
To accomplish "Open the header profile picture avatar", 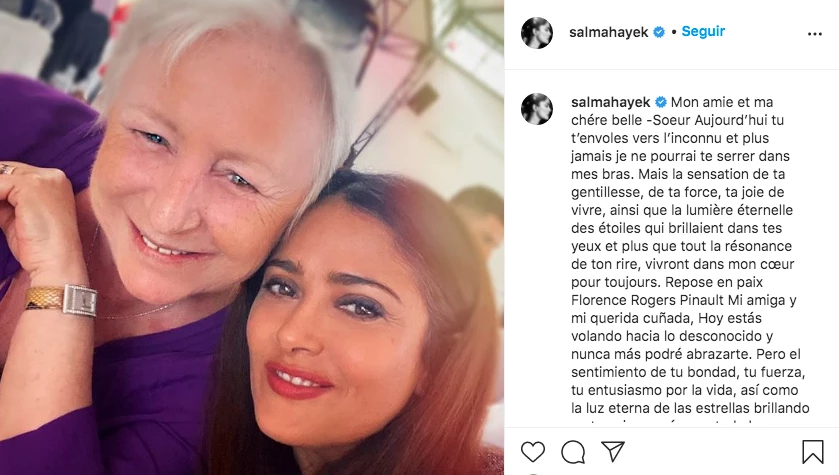I will point(537,33).
